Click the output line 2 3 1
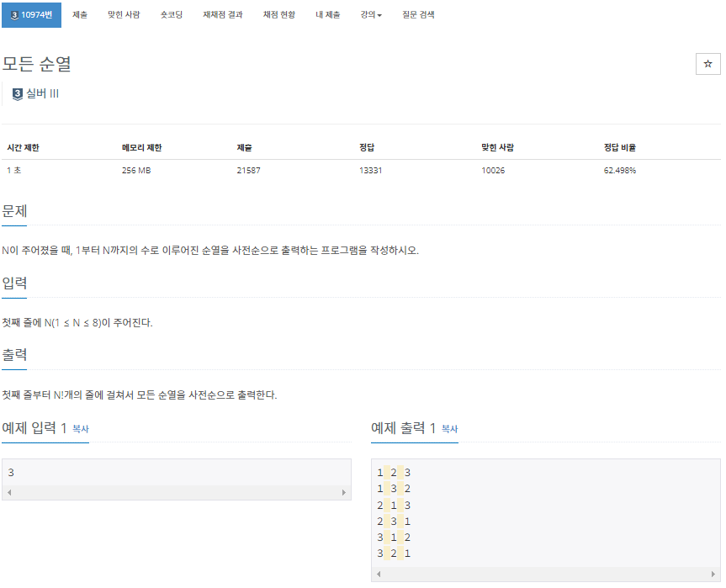 coord(394,522)
